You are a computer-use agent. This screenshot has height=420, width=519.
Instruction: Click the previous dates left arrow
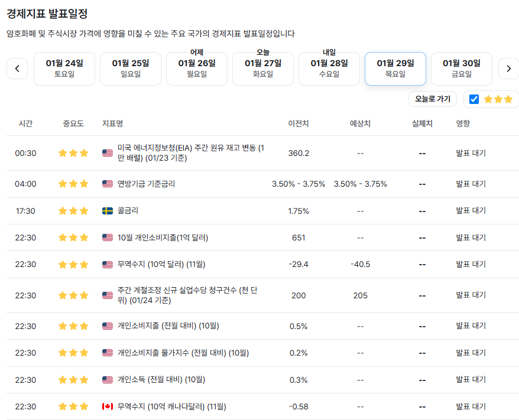point(17,69)
